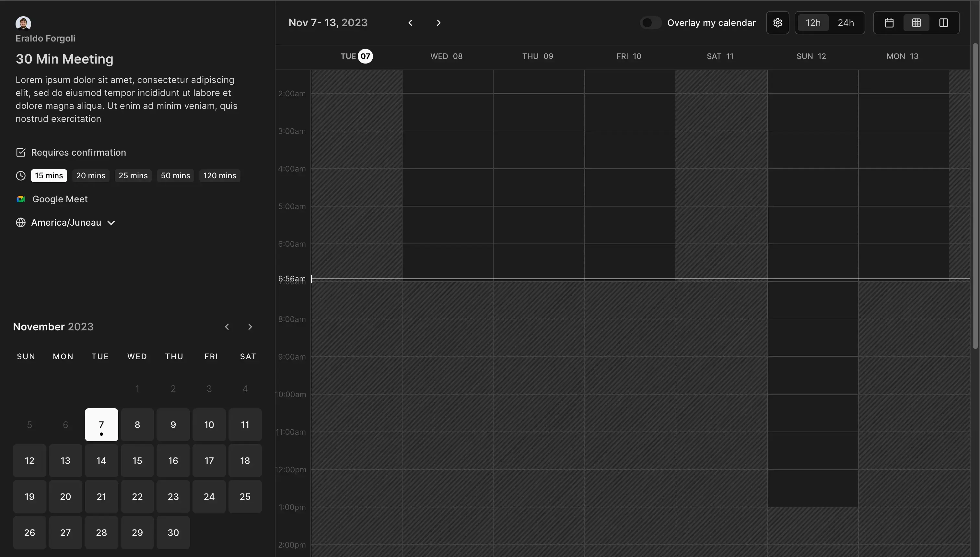
Task: Pick November 24 in the calendar
Action: [x=209, y=497]
